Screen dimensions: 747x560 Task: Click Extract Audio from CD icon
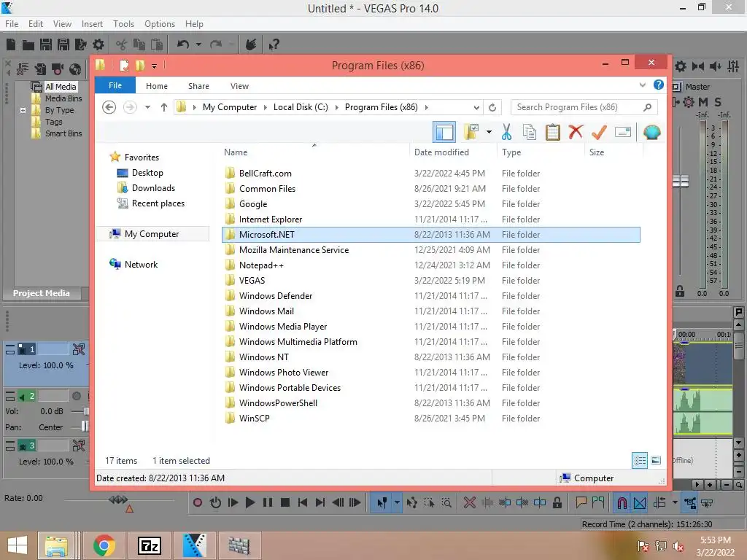tap(75, 69)
